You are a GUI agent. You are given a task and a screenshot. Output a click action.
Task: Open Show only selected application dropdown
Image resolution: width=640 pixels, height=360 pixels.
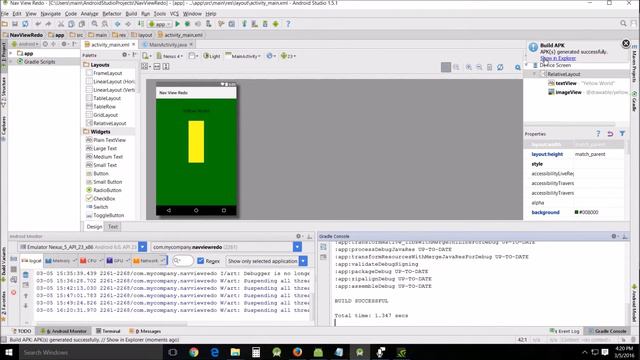(303, 261)
